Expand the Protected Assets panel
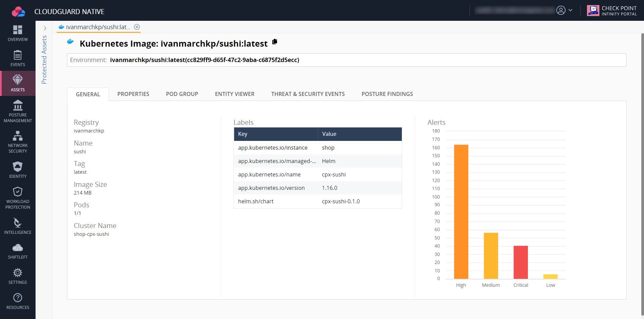 tap(45, 28)
